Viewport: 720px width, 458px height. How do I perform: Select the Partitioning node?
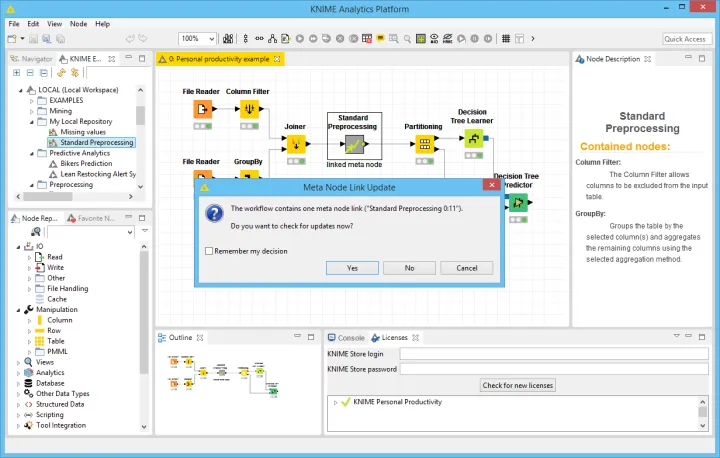coord(425,144)
